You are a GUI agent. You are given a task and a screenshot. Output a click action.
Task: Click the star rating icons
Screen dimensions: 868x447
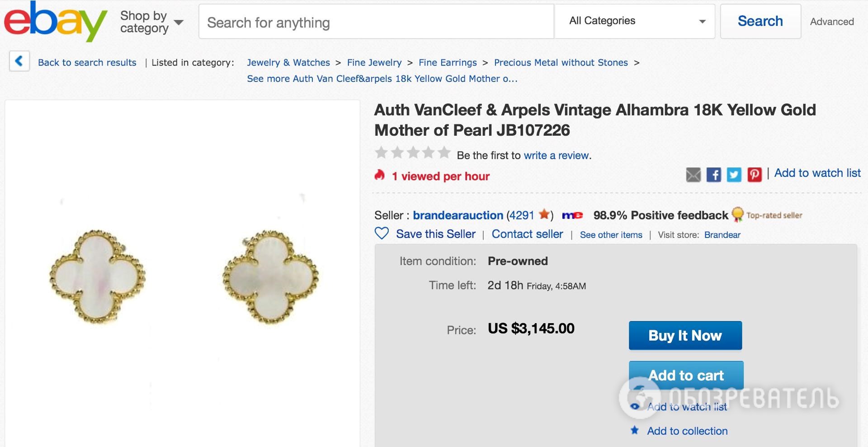point(412,153)
